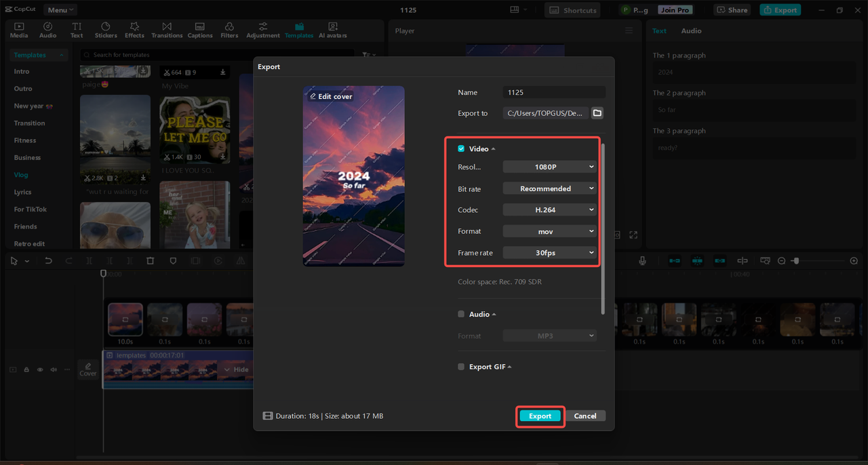
Task: Open the Resolution 1080P dropdown
Action: (x=550, y=167)
